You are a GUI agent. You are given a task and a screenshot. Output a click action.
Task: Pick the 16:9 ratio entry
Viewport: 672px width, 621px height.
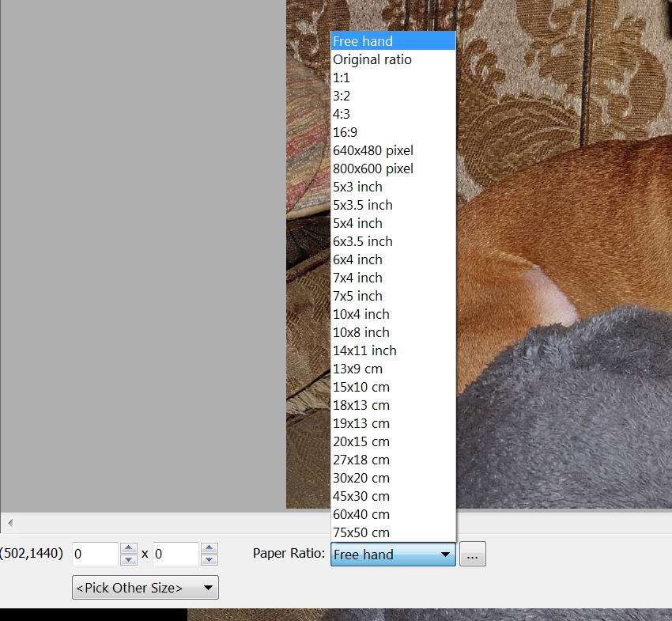pos(345,132)
